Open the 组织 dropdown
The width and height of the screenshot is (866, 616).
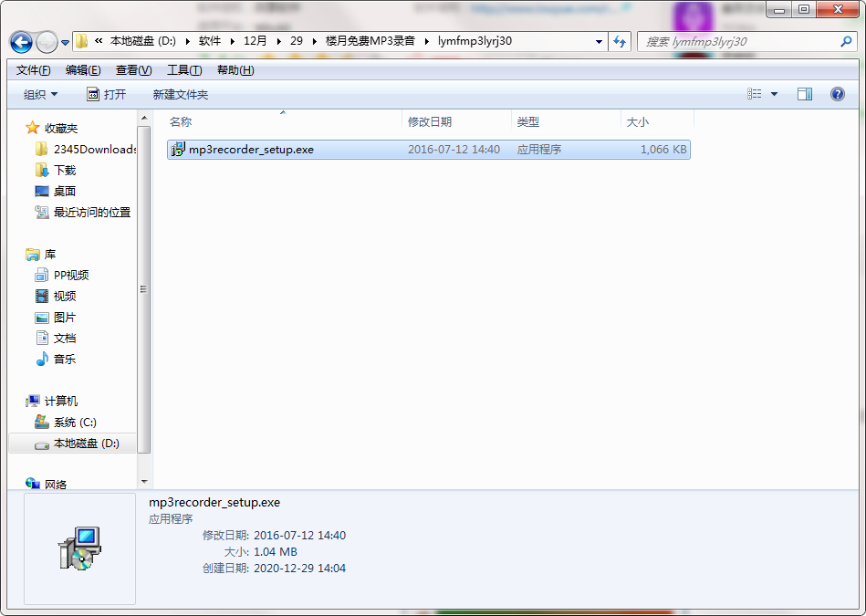(40, 95)
